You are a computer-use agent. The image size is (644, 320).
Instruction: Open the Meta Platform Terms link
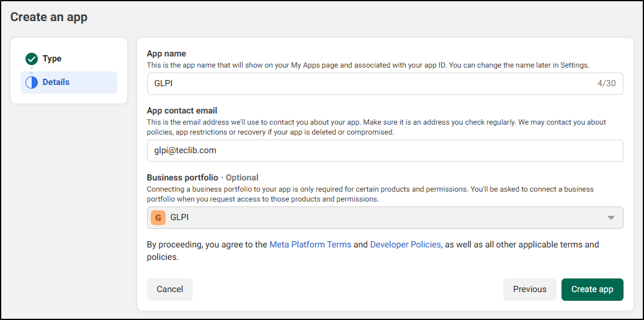pyautogui.click(x=310, y=244)
